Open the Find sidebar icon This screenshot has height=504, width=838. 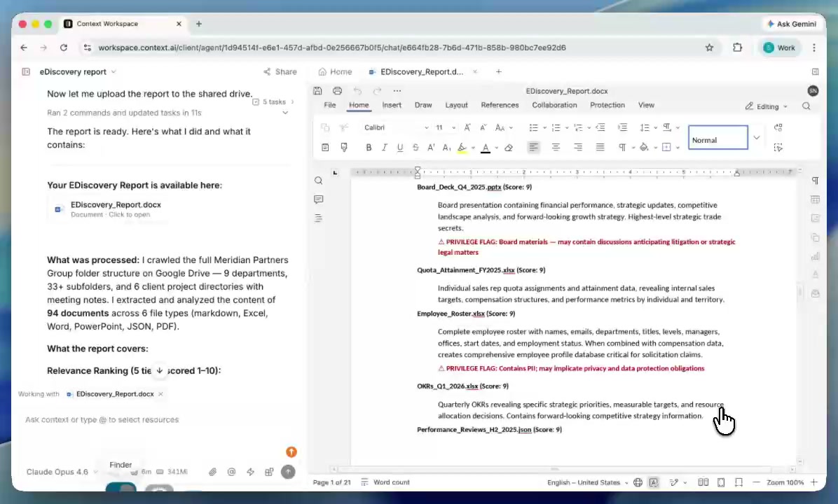coord(319,181)
